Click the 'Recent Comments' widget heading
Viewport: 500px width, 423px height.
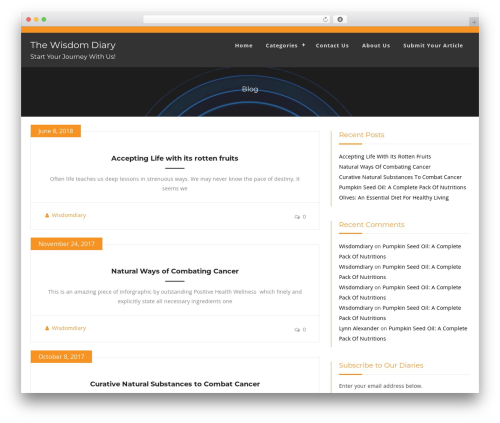point(371,224)
